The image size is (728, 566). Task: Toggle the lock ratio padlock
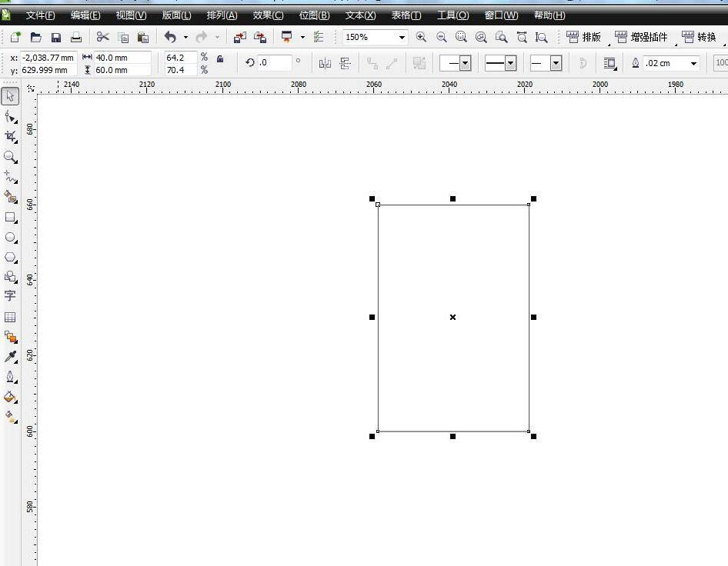point(220,58)
